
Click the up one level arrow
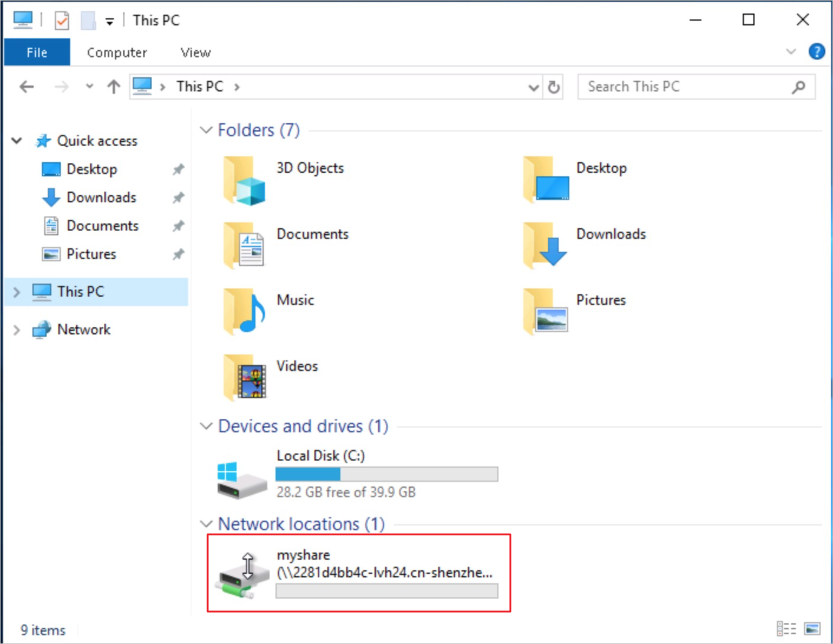(113, 86)
